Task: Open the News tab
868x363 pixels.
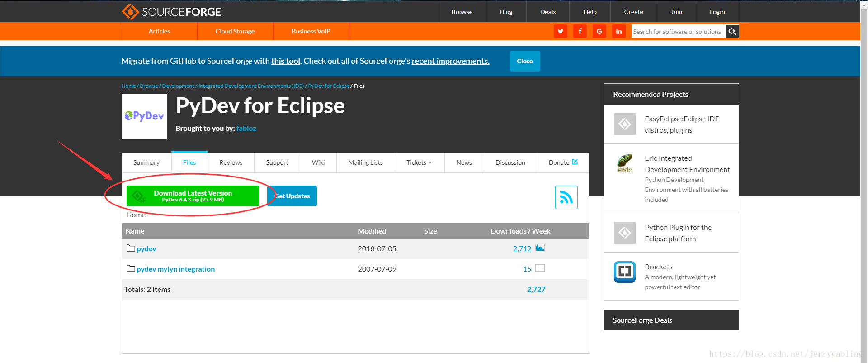Action: (x=464, y=162)
